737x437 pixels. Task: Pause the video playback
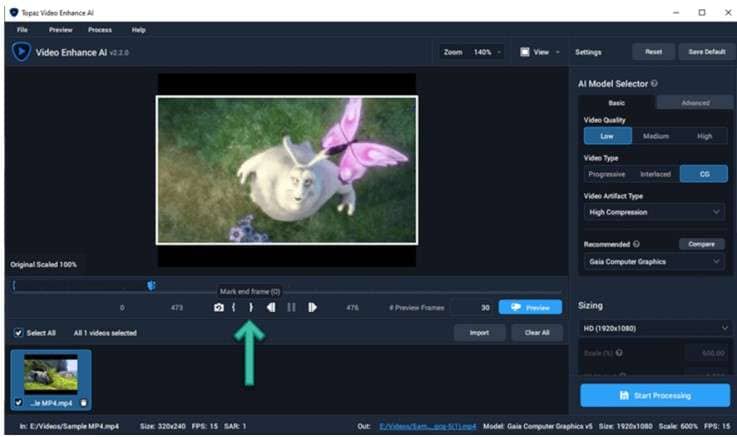pyautogui.click(x=291, y=307)
